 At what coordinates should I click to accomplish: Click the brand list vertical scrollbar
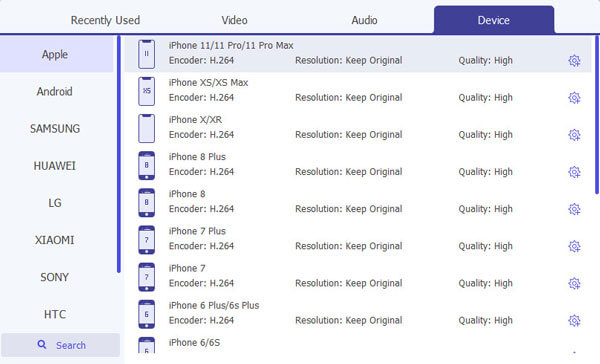point(119,154)
